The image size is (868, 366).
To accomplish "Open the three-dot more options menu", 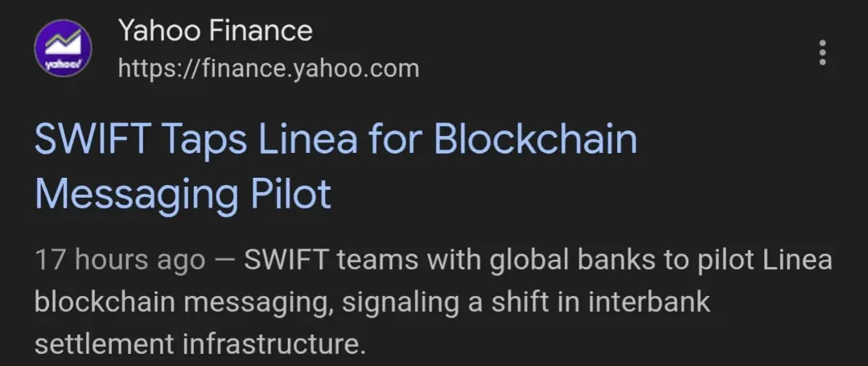I will click(823, 52).
